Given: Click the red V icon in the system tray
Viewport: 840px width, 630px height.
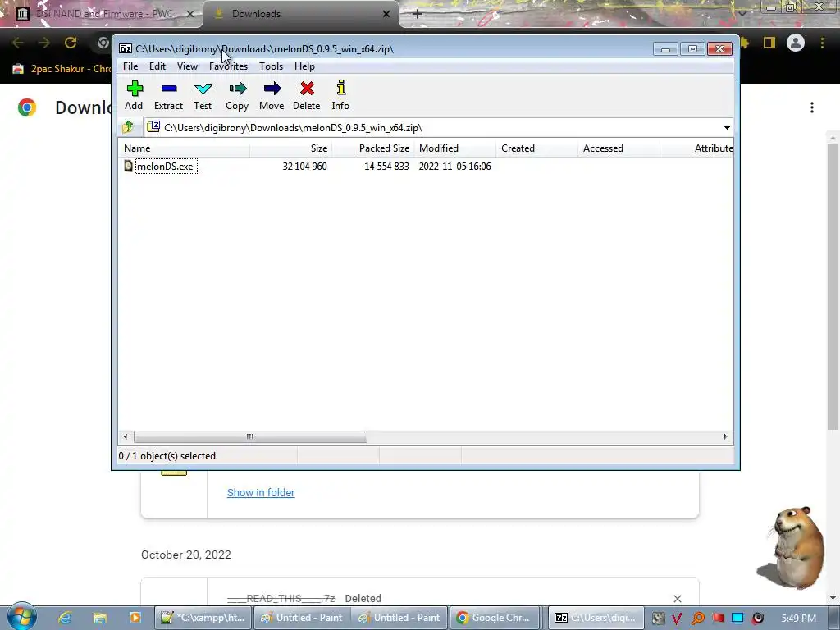Looking at the screenshot, I should (x=677, y=619).
